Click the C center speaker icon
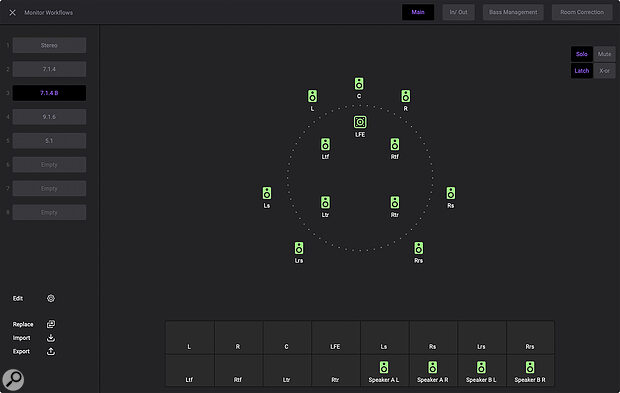The image size is (620, 393). tap(359, 84)
